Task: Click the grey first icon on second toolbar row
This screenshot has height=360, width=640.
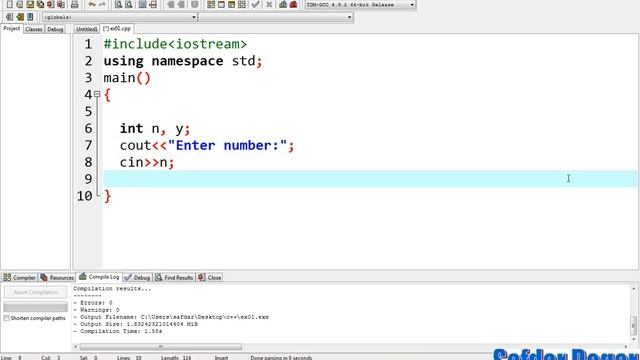Action: [9, 17]
